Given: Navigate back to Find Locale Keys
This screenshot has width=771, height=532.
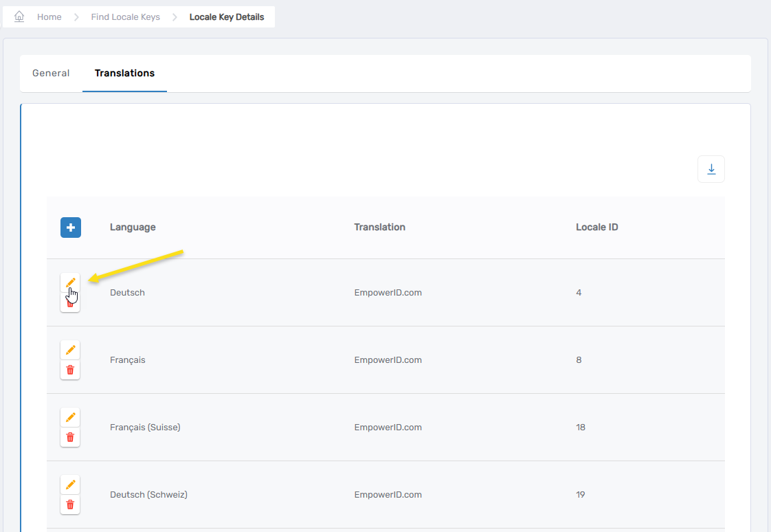Looking at the screenshot, I should [125, 17].
